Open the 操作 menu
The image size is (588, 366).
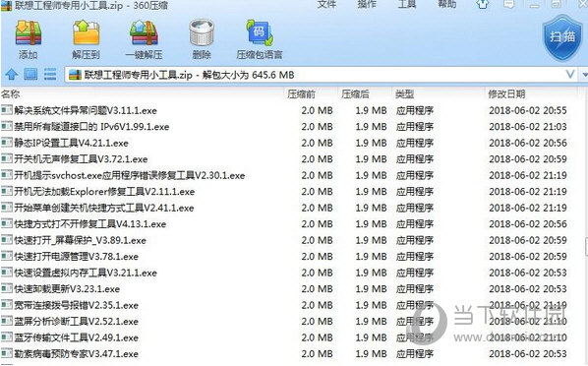point(367,4)
